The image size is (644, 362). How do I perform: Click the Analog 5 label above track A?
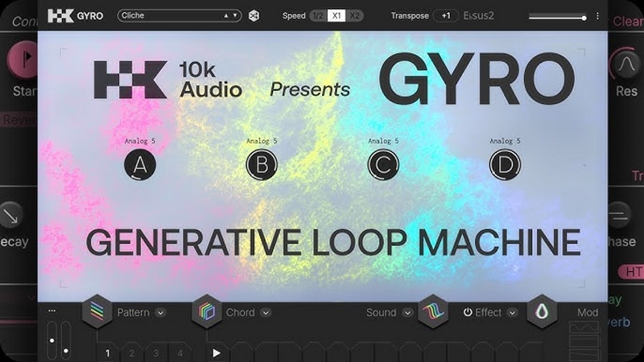[x=140, y=141]
